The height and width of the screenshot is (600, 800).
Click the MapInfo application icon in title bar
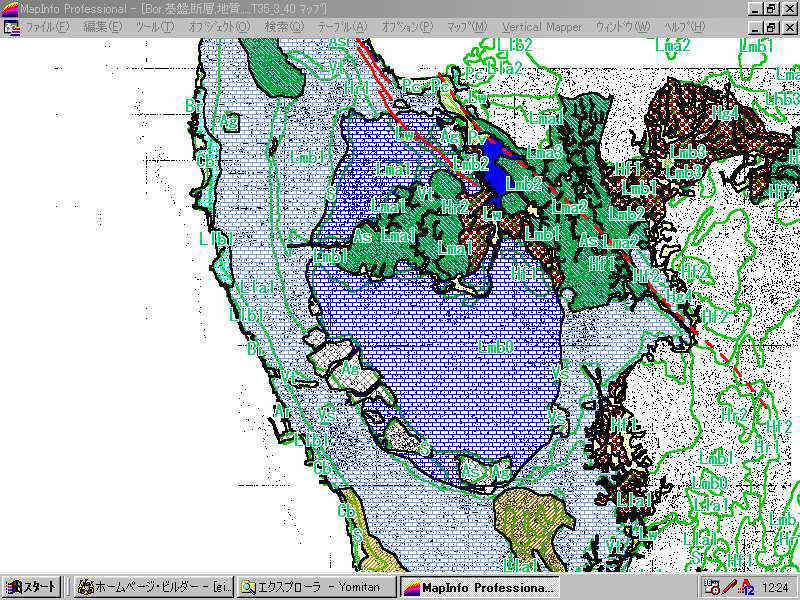(9, 8)
